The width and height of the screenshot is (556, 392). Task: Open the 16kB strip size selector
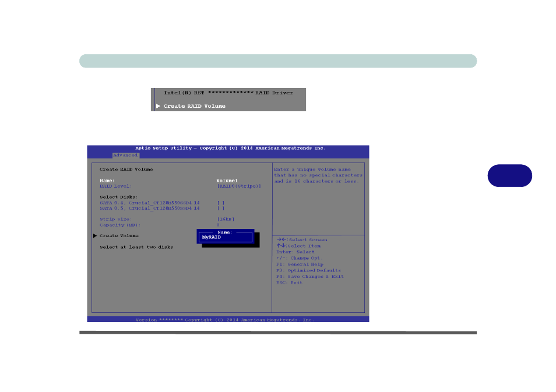click(225, 219)
